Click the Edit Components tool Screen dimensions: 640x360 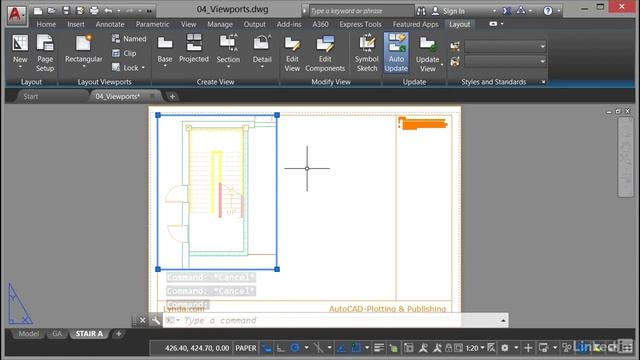pos(325,53)
